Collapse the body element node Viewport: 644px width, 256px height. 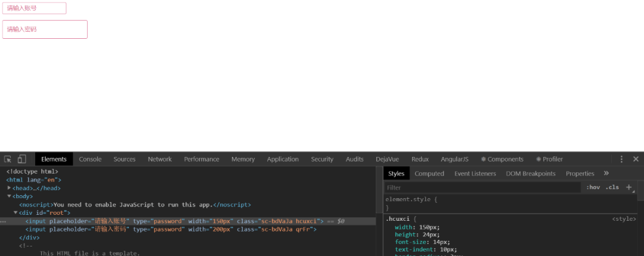pos(10,196)
